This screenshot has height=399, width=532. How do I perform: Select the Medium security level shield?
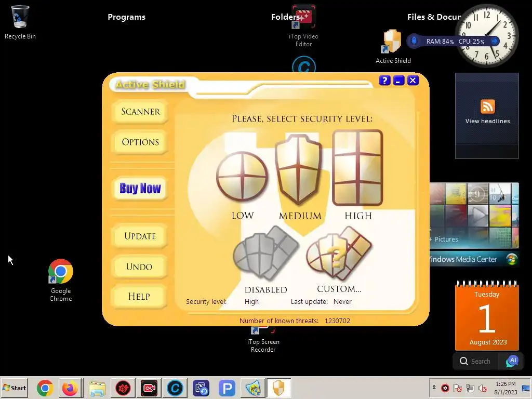tap(298, 169)
